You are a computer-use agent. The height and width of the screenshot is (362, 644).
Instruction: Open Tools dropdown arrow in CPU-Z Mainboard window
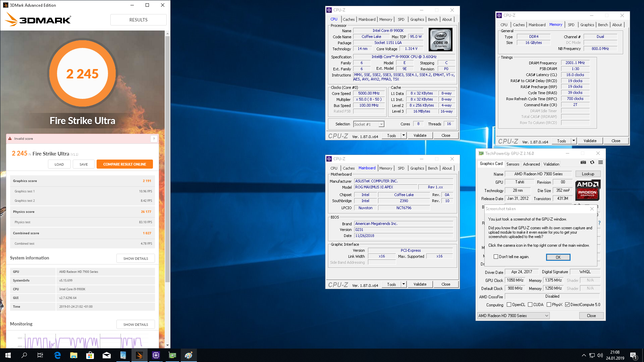pyautogui.click(x=404, y=284)
